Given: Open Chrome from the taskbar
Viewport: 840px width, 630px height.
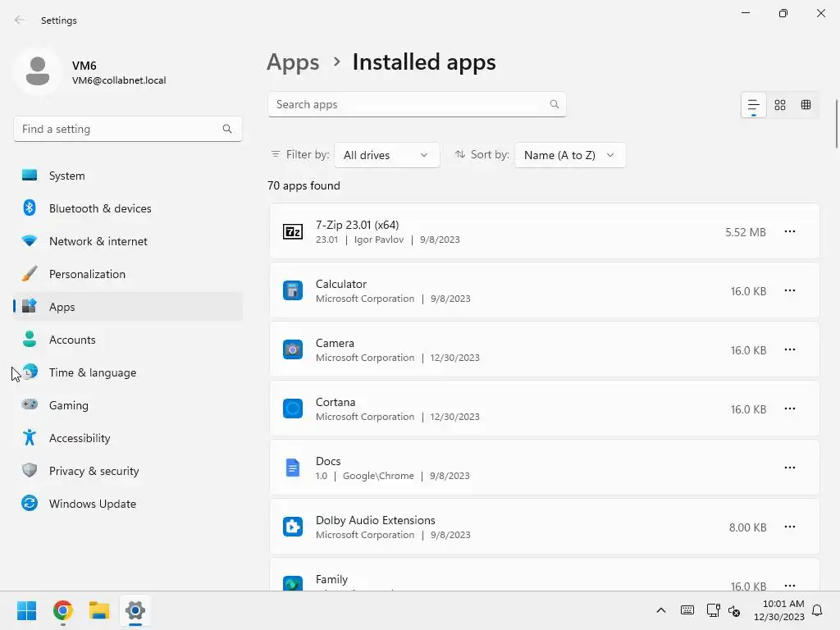Looking at the screenshot, I should [63, 610].
